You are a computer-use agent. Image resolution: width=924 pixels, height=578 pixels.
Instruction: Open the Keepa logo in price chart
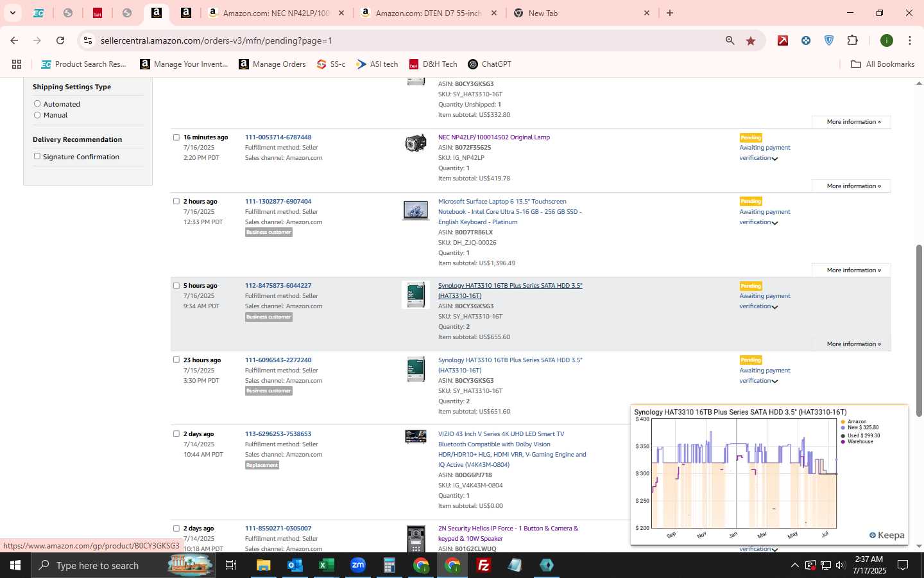pos(887,535)
